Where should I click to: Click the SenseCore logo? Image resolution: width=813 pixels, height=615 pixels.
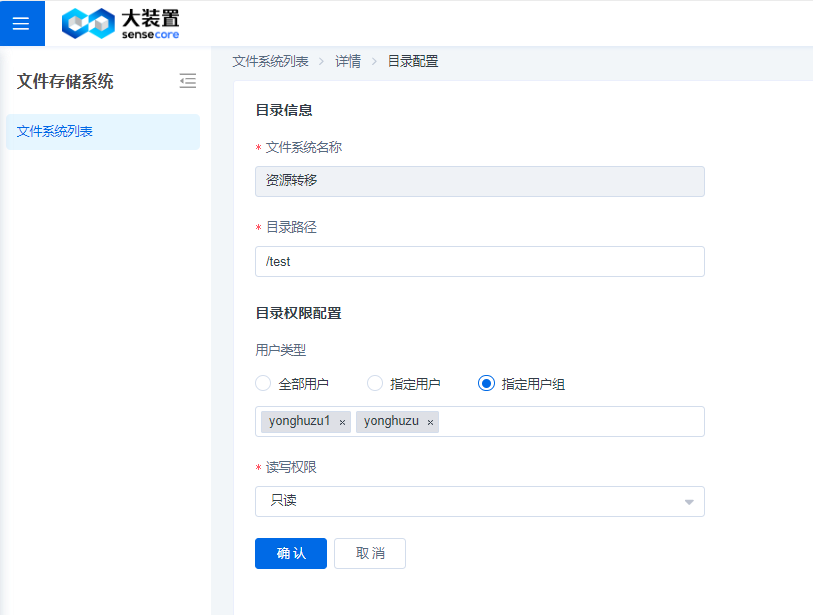pyautogui.click(x=120, y=23)
